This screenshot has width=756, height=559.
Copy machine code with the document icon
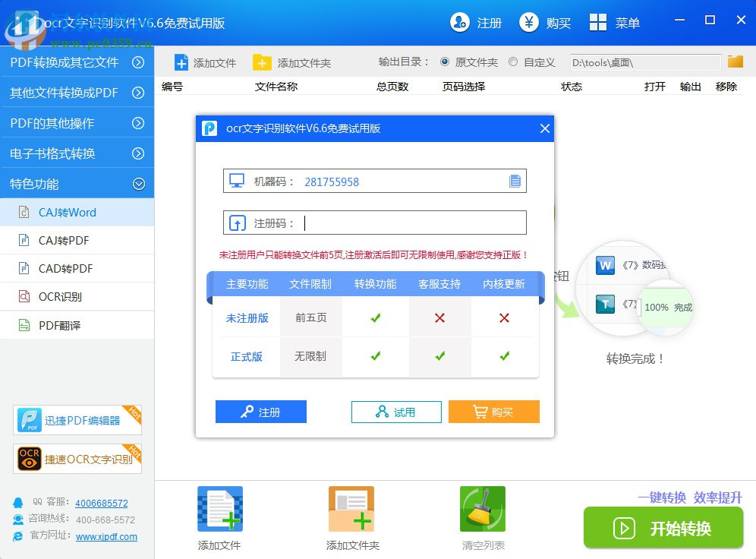coord(515,181)
